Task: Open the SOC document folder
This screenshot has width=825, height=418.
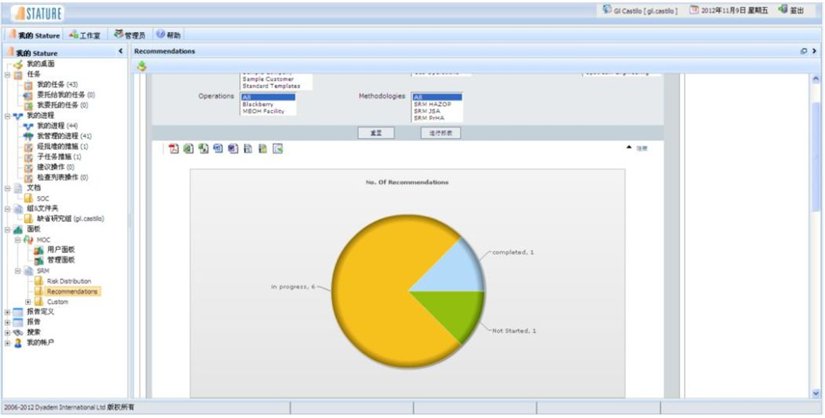Action: click(x=43, y=198)
